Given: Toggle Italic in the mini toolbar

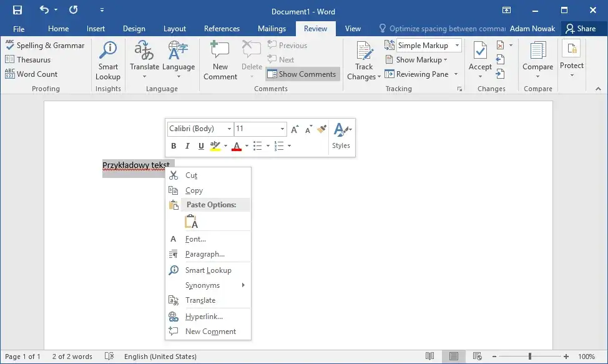Looking at the screenshot, I should 187,146.
